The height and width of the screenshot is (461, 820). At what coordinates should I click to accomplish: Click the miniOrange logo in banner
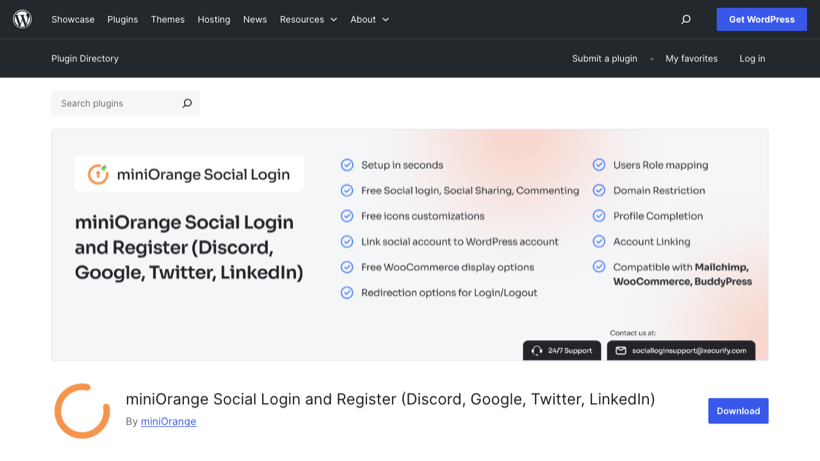click(x=98, y=174)
